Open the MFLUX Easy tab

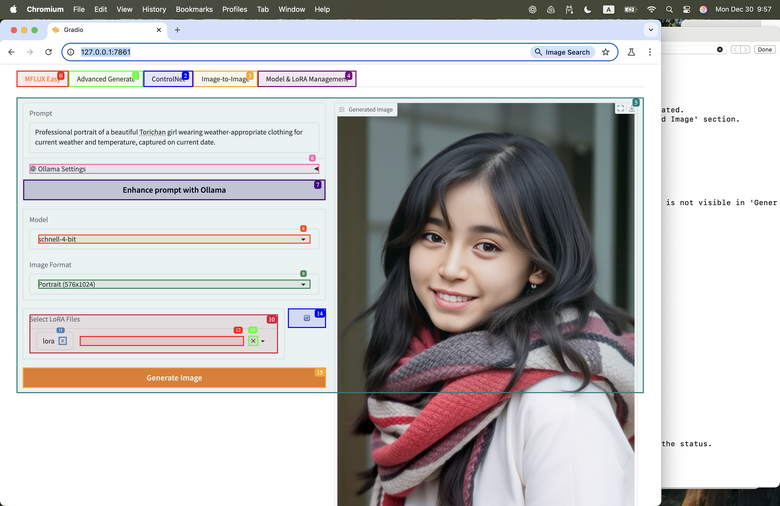pyautogui.click(x=42, y=79)
